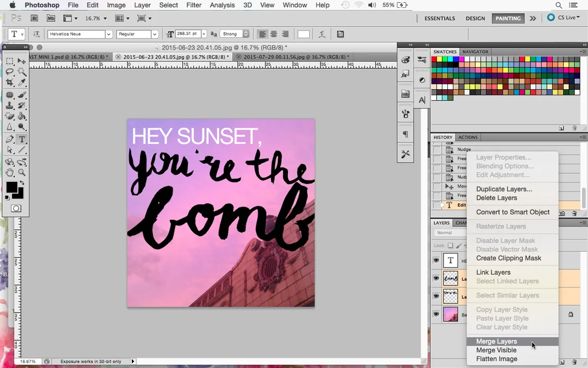This screenshot has width=588, height=368.
Task: Toggle visibility of the text layer
Action: [436, 261]
